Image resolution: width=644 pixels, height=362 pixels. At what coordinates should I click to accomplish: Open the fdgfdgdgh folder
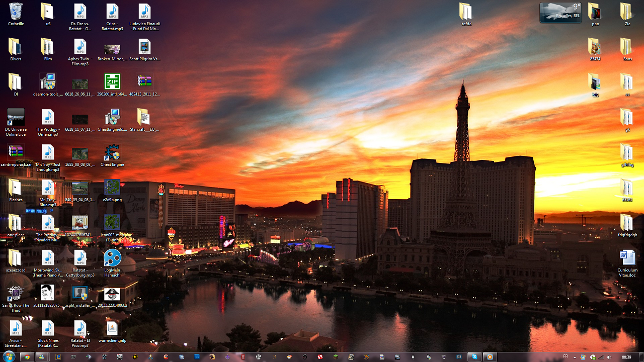pyautogui.click(x=627, y=225)
